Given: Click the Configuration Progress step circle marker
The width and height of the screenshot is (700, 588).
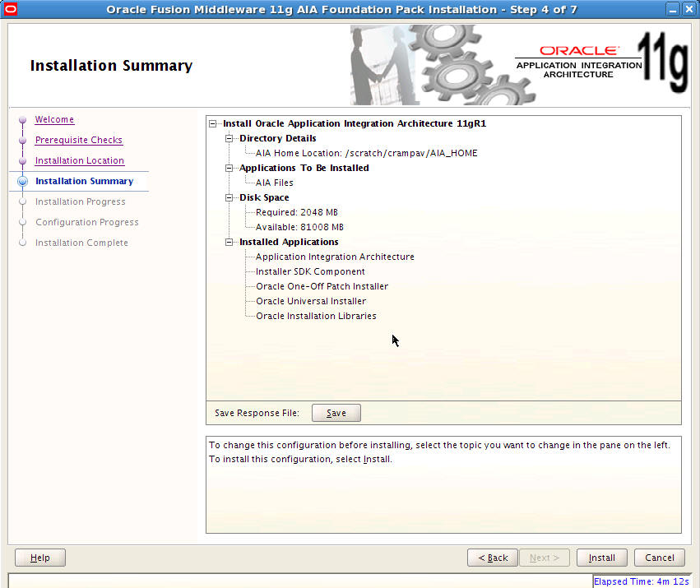Looking at the screenshot, I should coord(23,222).
